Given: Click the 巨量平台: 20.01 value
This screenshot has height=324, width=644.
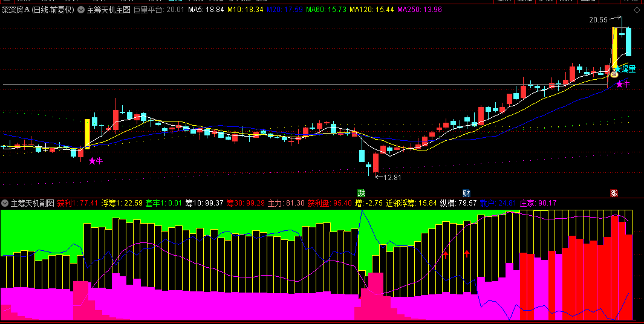Looking at the screenshot, I should [159, 10].
